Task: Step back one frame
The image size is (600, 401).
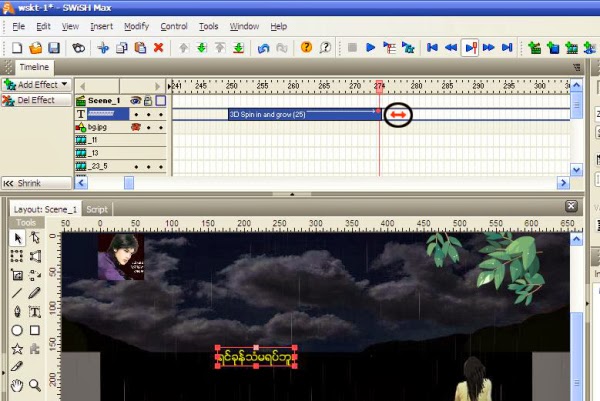Action: click(x=451, y=47)
